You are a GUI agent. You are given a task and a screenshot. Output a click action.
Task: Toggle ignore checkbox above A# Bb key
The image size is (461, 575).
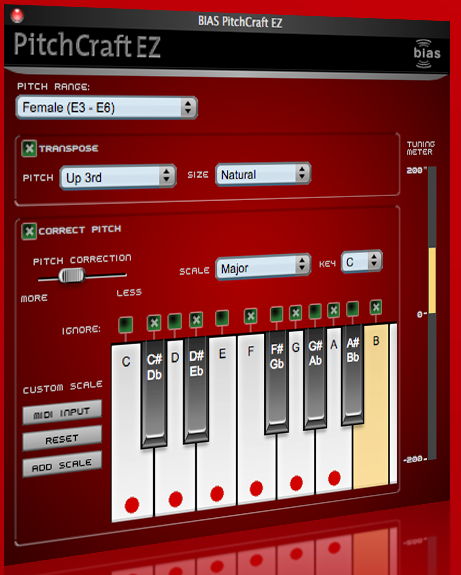click(x=352, y=309)
